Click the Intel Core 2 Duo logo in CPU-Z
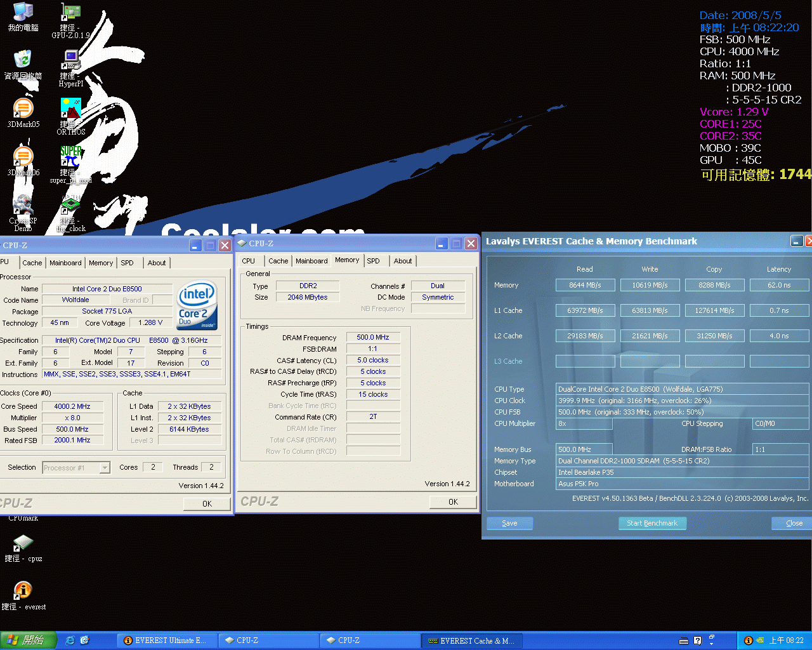The width and height of the screenshot is (812, 650). click(197, 305)
